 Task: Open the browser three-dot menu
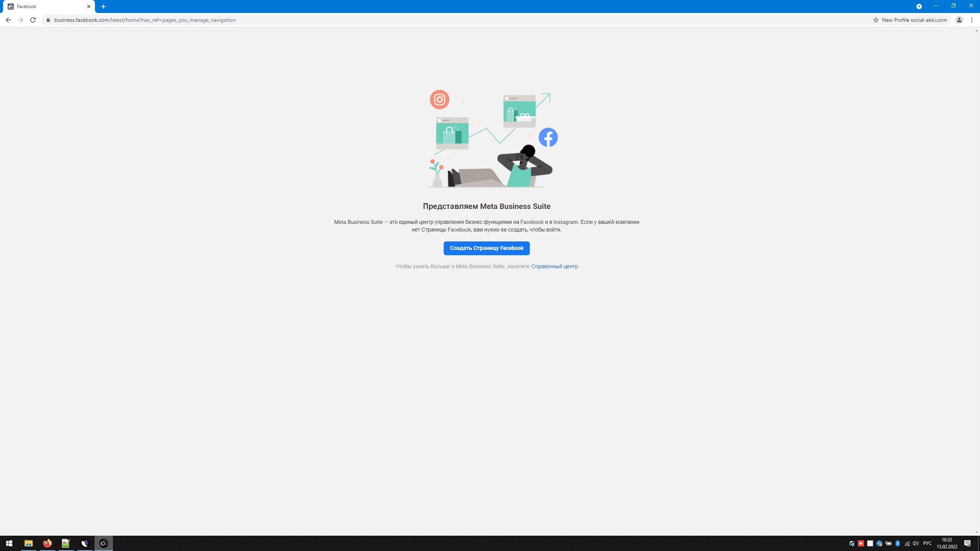972,20
